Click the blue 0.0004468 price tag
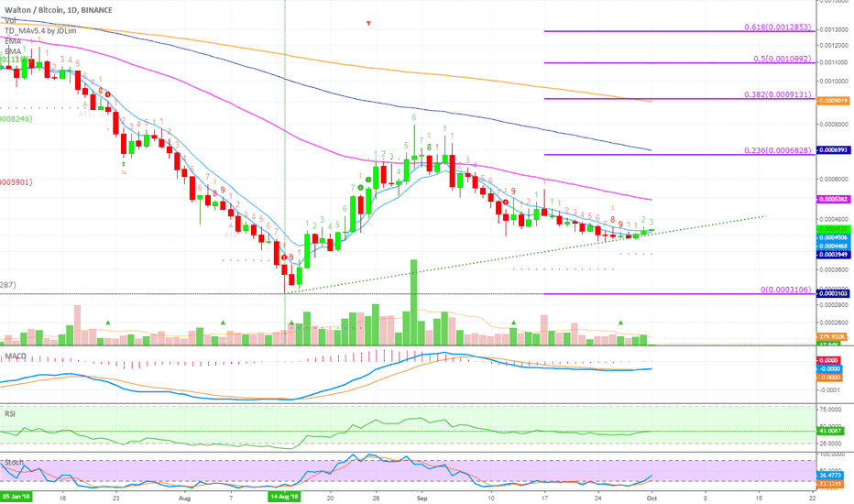Screen dimensions: 854x504 coord(833,247)
